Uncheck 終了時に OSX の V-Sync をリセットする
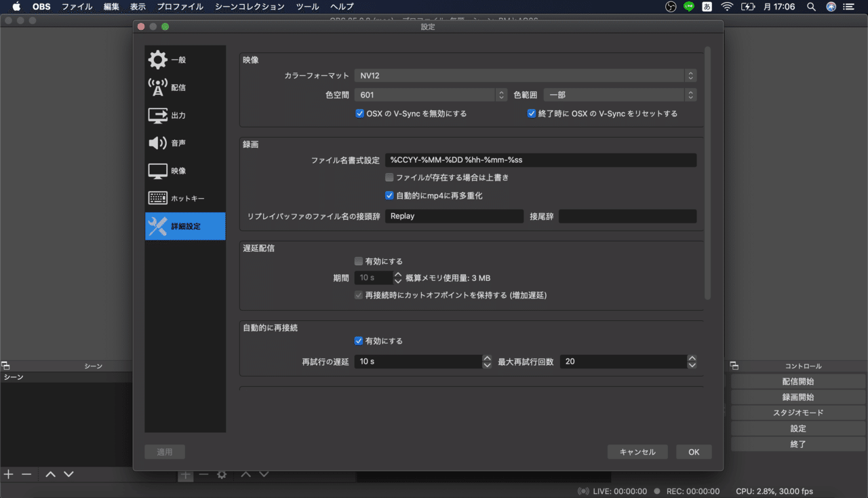 click(532, 113)
